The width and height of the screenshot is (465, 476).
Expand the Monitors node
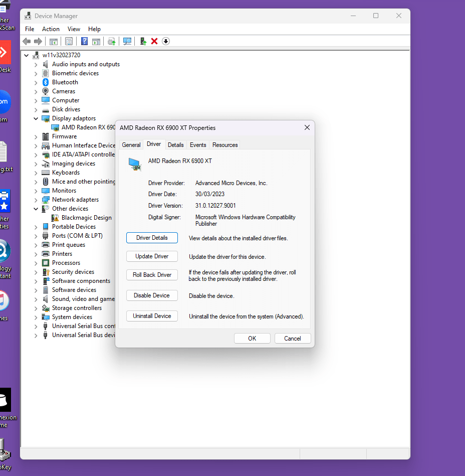tap(36, 191)
